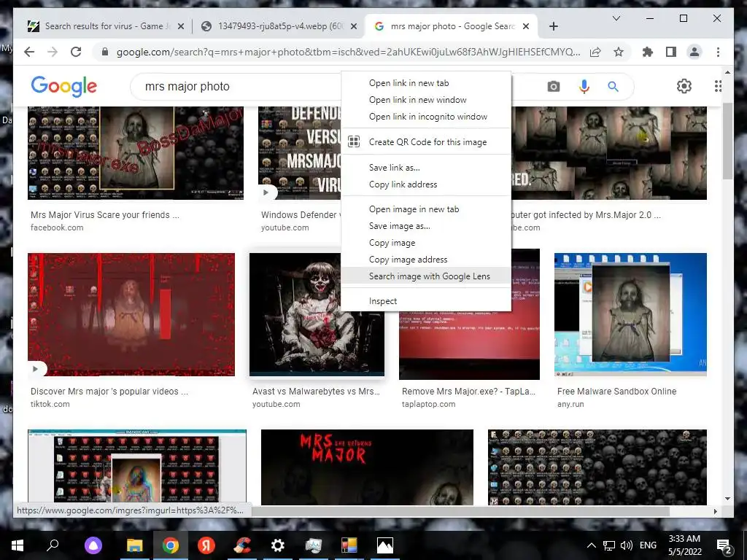This screenshot has width=747, height=560.
Task: Open the Settings gear in taskbar
Action: [277, 545]
